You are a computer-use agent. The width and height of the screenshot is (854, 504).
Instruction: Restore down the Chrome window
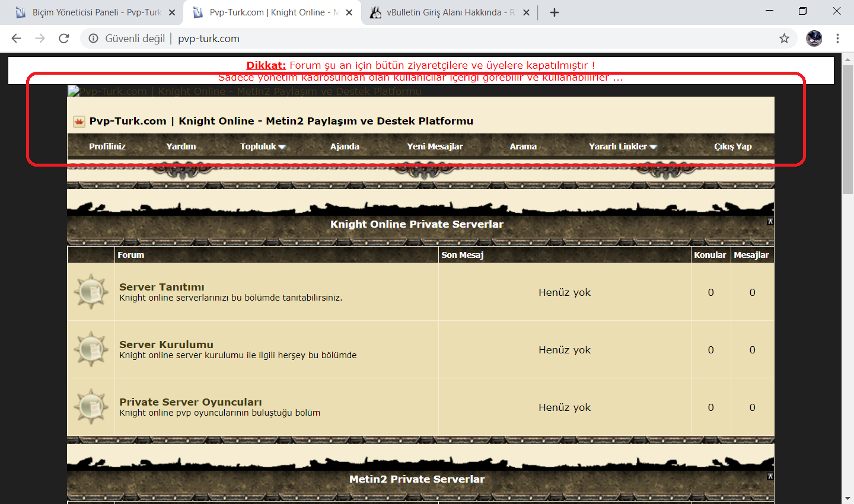click(802, 11)
